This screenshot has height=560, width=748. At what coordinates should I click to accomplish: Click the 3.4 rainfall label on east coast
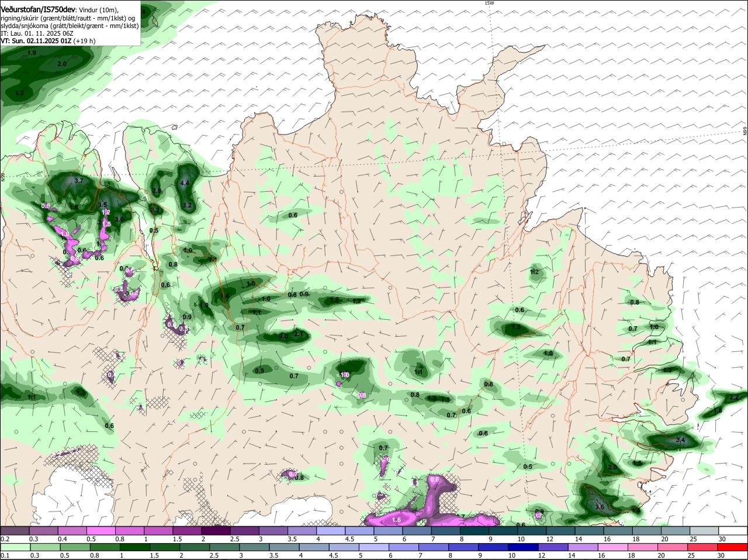680,440
